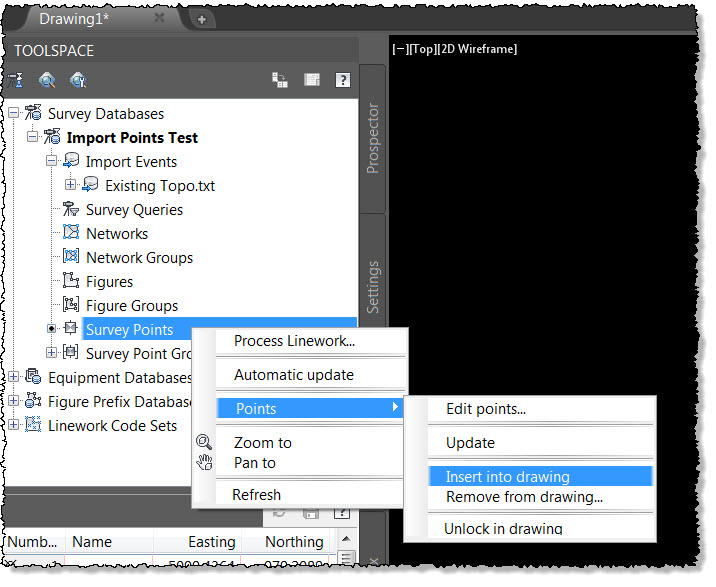Viewport: 716px width, 587px height.
Task: Click the Networks node icon
Action: coord(71,233)
